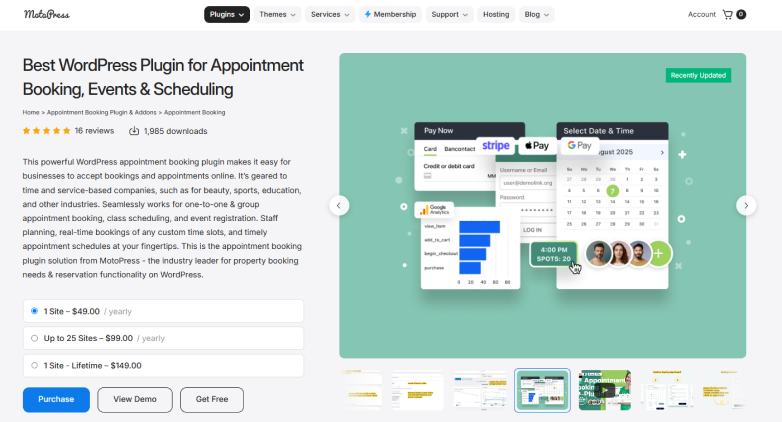The width and height of the screenshot is (782, 422).
Task: Click the Get Free button
Action: coord(212,400)
